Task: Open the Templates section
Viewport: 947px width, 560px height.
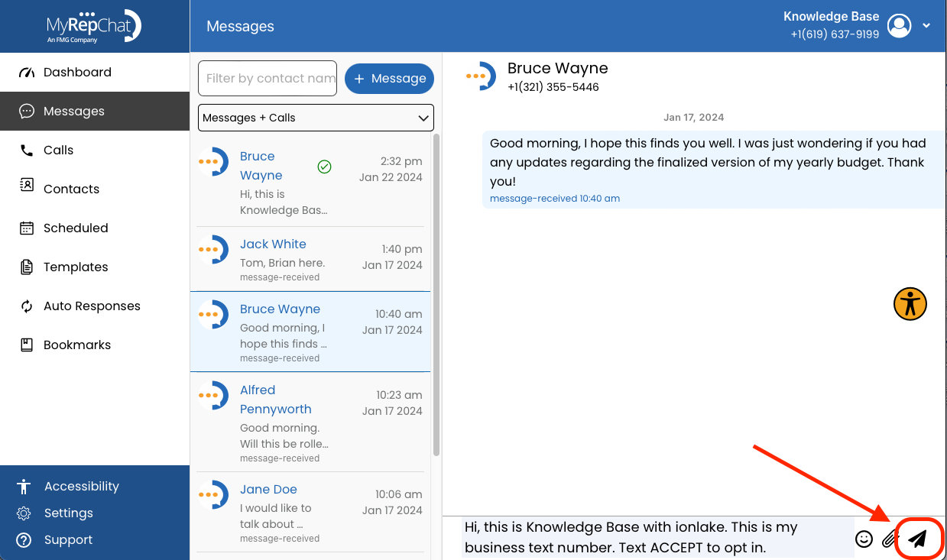Action: tap(76, 267)
